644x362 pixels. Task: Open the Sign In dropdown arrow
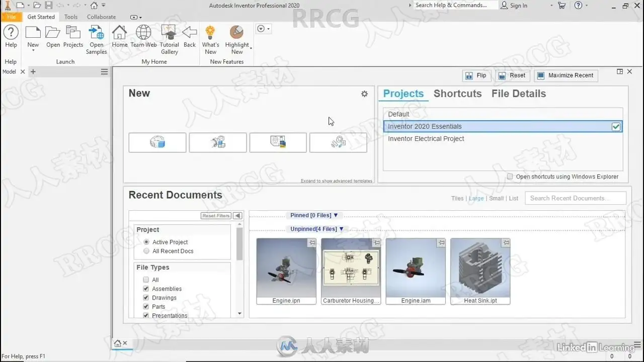tap(551, 6)
